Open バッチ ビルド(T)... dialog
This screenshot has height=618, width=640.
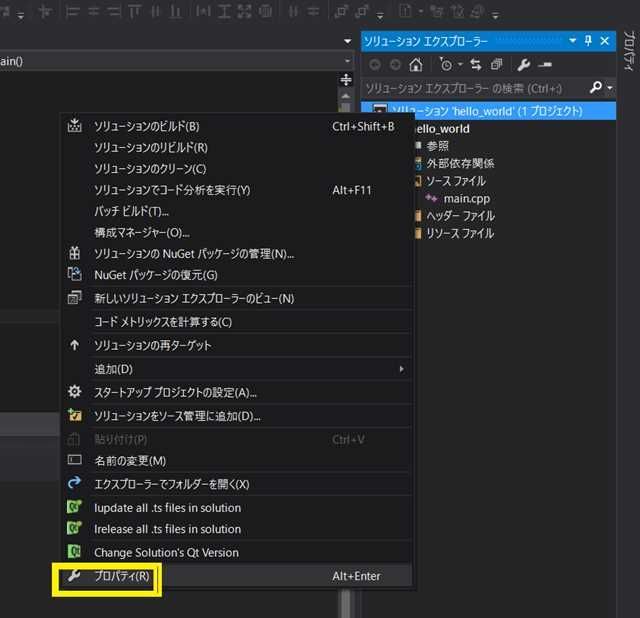237,211
